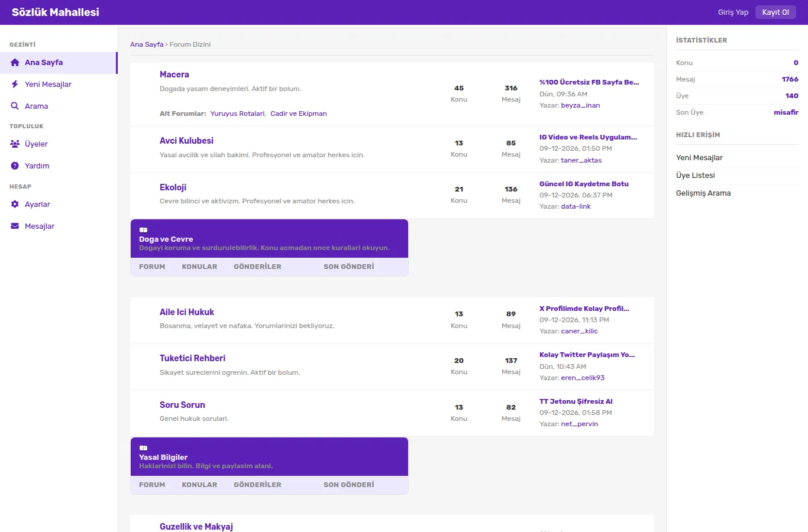
Task: Go to Ana Sayfa via the breadcrumb
Action: (x=147, y=44)
